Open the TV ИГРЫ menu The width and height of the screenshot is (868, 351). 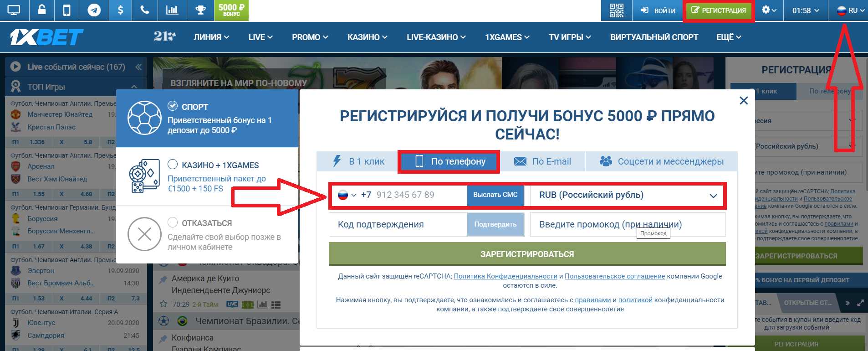point(570,37)
